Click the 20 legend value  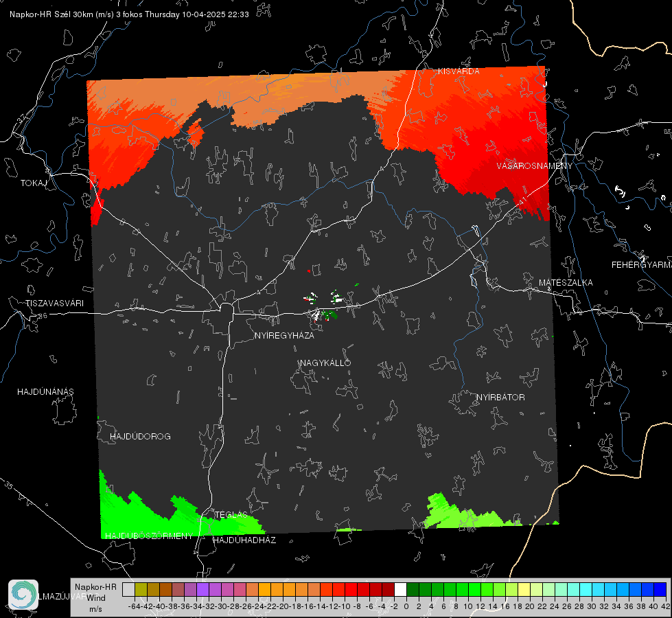click(530, 606)
